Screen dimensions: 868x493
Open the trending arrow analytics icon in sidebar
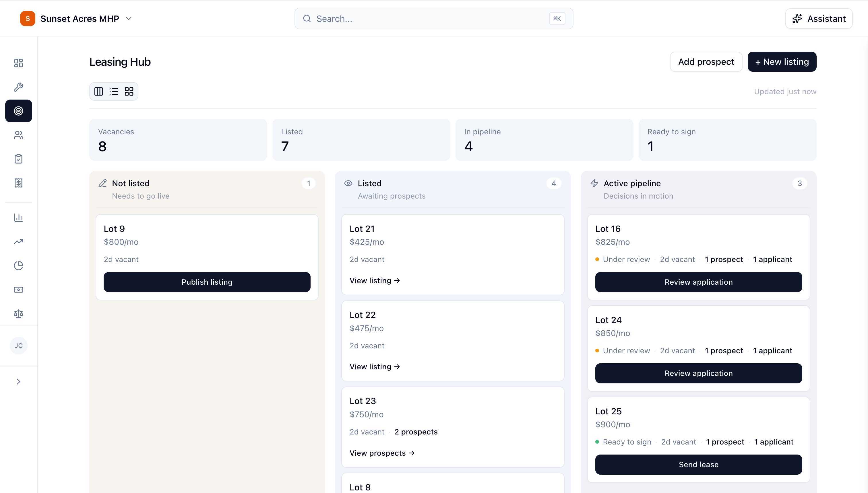click(x=18, y=241)
